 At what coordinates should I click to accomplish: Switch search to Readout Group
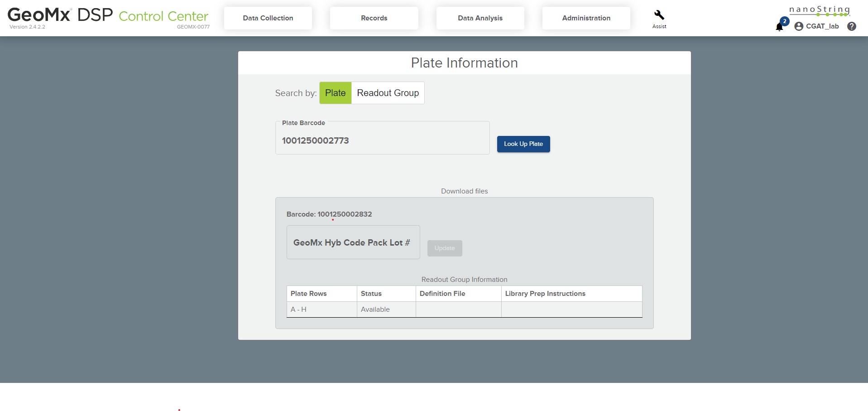click(388, 93)
